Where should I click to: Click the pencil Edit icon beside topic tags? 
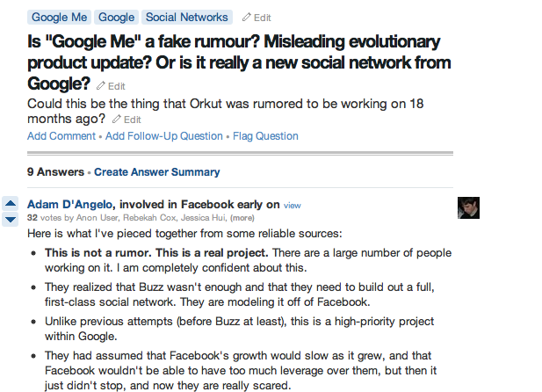coord(257,17)
